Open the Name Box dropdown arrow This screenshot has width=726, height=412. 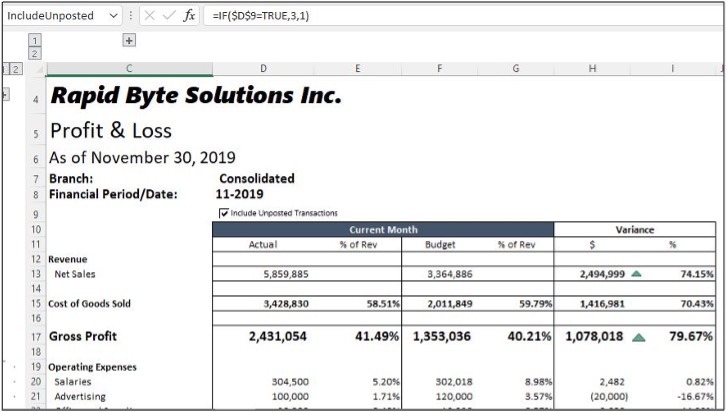[x=113, y=16]
